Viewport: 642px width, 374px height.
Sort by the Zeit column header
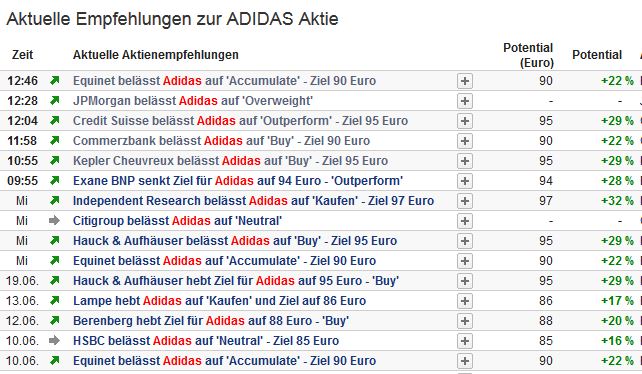pyautogui.click(x=23, y=55)
